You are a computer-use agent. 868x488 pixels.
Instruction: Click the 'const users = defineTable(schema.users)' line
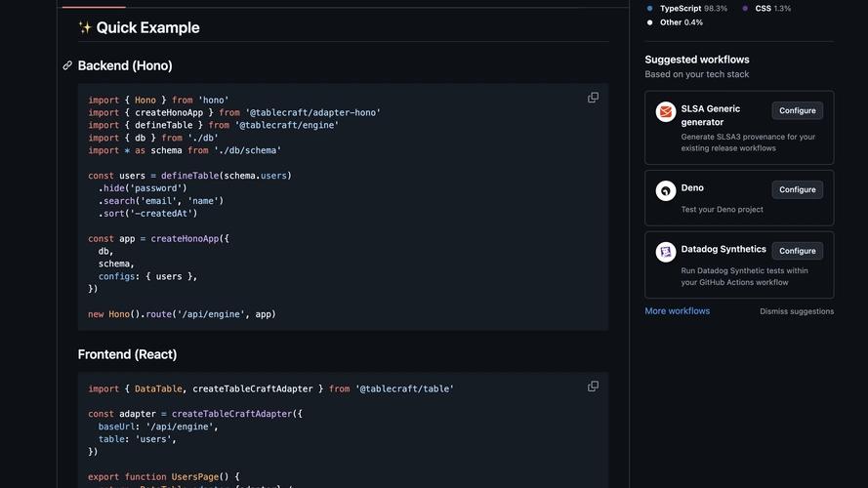pyautogui.click(x=189, y=176)
